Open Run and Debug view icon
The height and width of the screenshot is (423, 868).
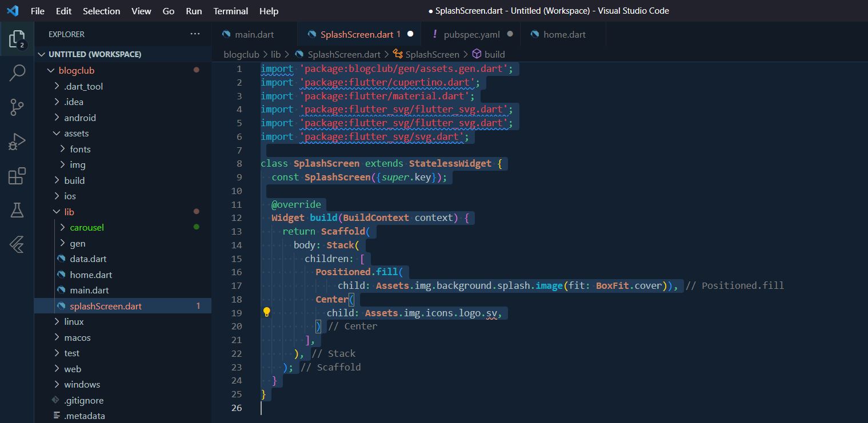[17, 141]
